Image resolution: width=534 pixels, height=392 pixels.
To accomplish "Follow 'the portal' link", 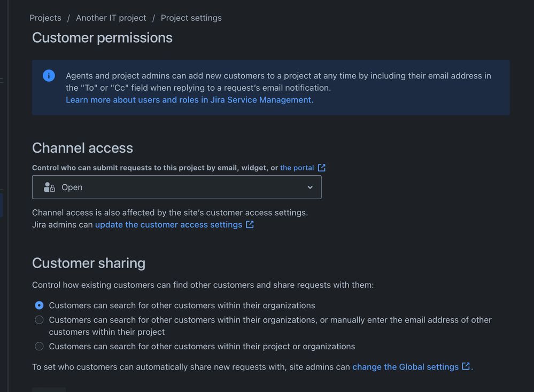I will click(297, 168).
